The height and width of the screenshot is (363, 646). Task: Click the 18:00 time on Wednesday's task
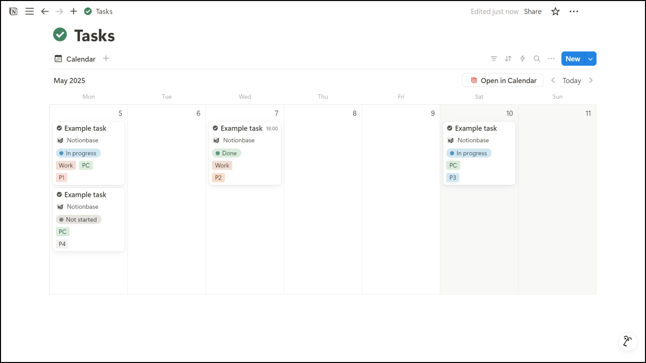point(272,129)
